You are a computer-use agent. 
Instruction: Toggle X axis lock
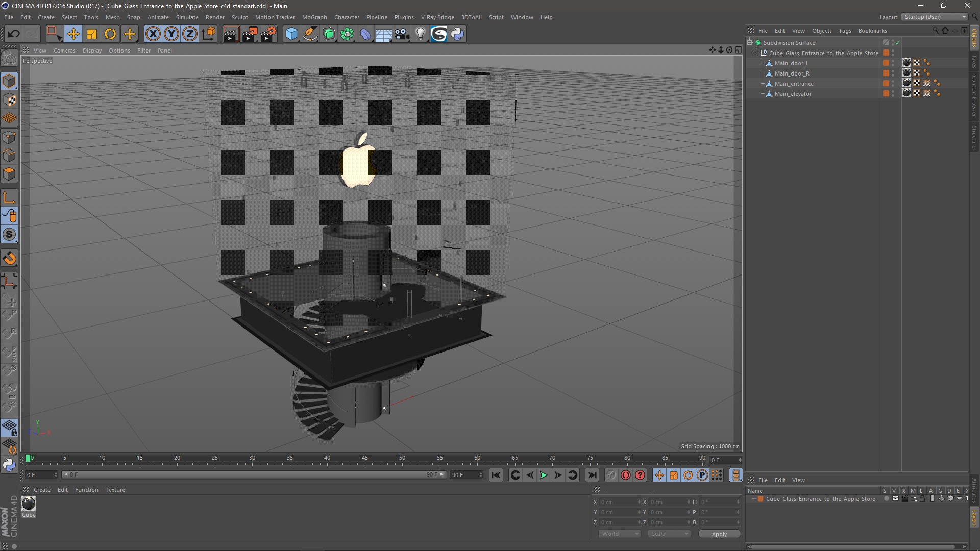[153, 34]
